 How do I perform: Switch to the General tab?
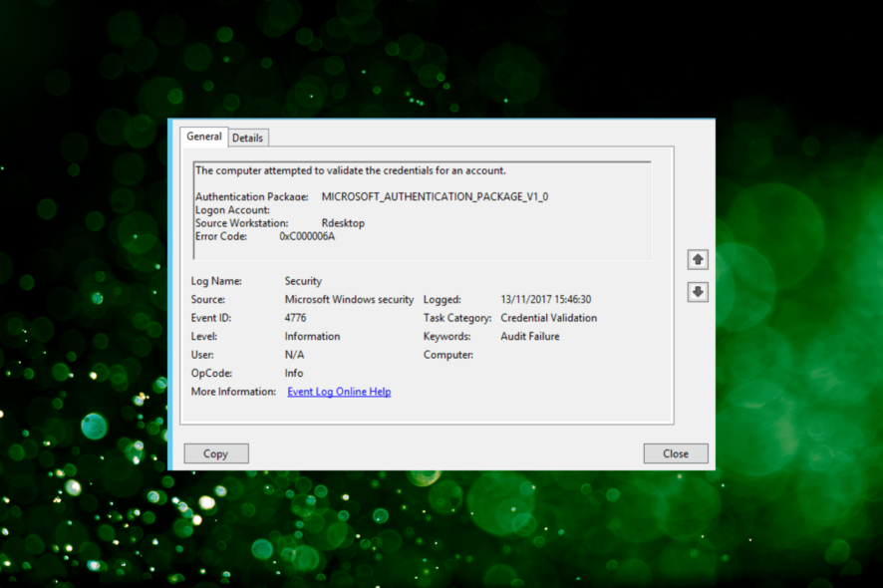(203, 137)
